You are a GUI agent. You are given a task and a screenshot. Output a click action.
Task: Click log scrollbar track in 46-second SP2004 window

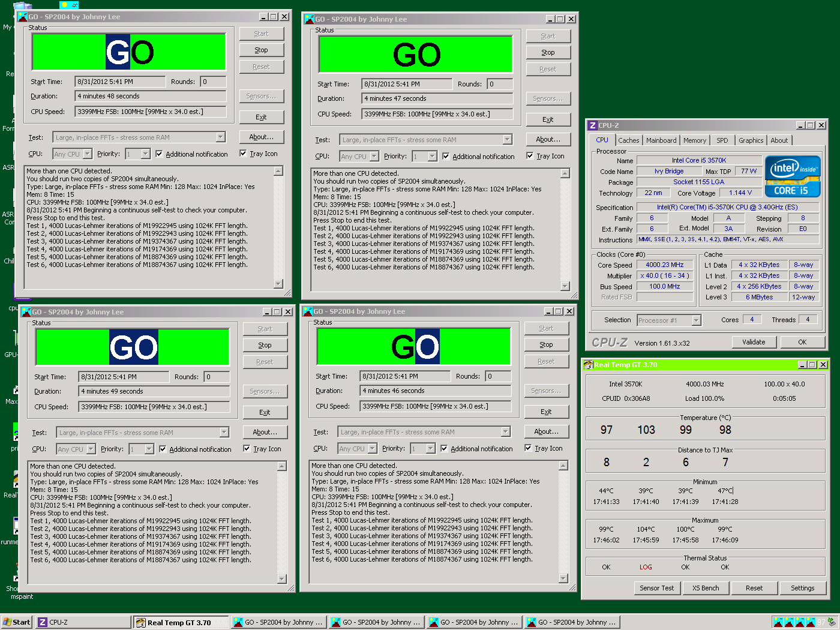tap(563, 523)
